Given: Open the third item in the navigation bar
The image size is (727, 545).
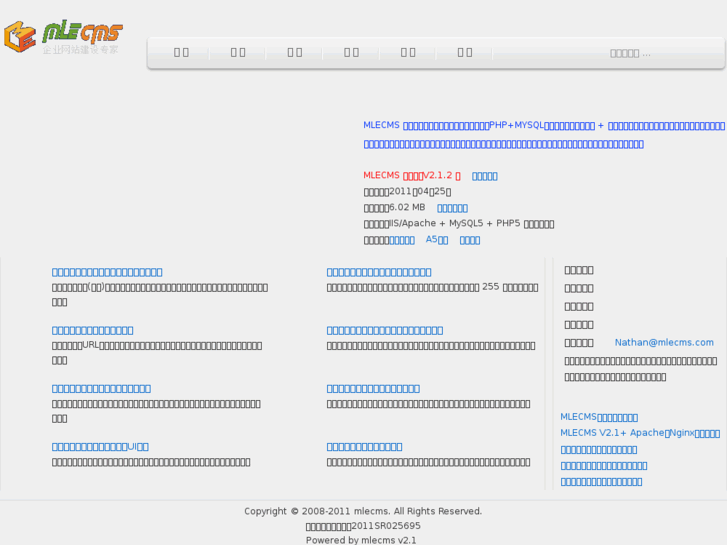Looking at the screenshot, I should click(295, 53).
